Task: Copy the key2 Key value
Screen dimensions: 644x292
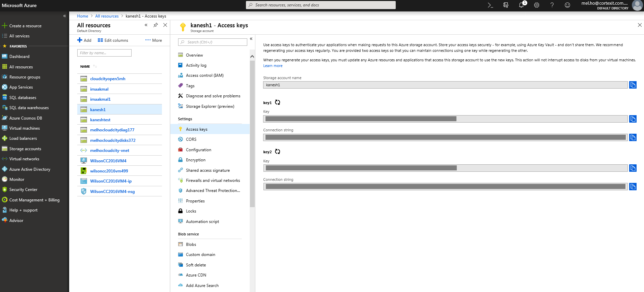Action: pyautogui.click(x=633, y=168)
